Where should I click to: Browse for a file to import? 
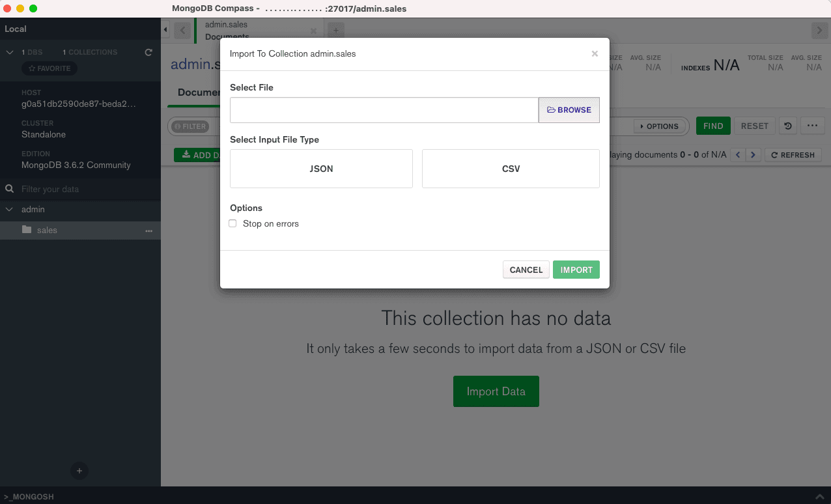point(569,110)
